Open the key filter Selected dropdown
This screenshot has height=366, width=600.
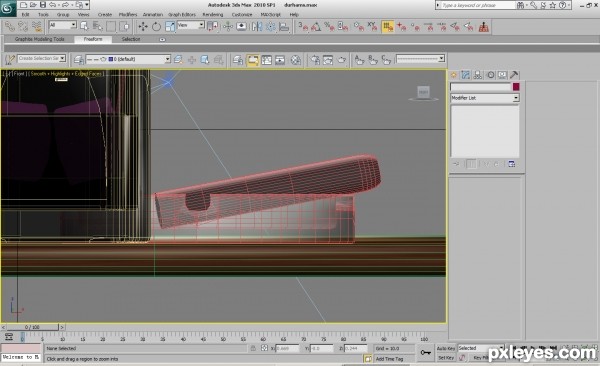pos(481,348)
